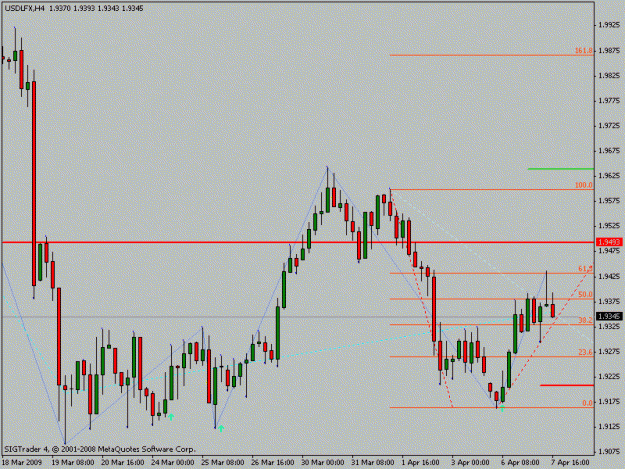
Task: Click the 24 Mar 00:00 time label
Action: (172, 462)
